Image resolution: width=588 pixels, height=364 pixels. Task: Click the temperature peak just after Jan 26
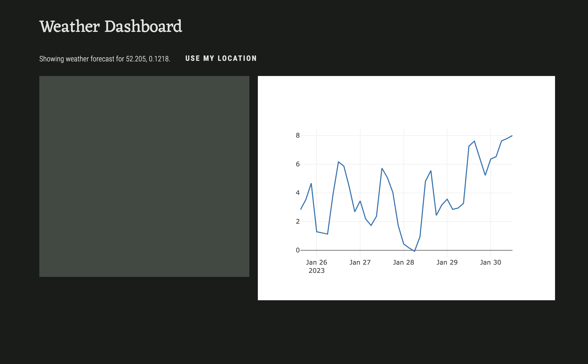point(338,162)
